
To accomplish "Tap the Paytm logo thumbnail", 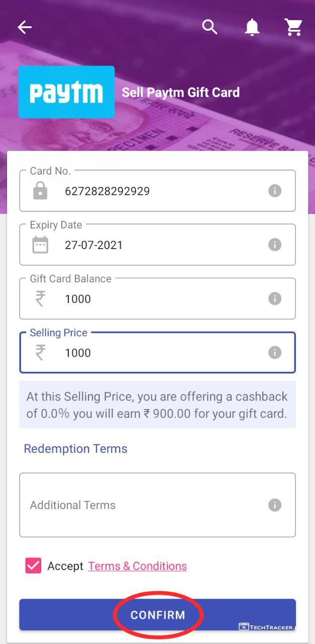I will coord(66,92).
